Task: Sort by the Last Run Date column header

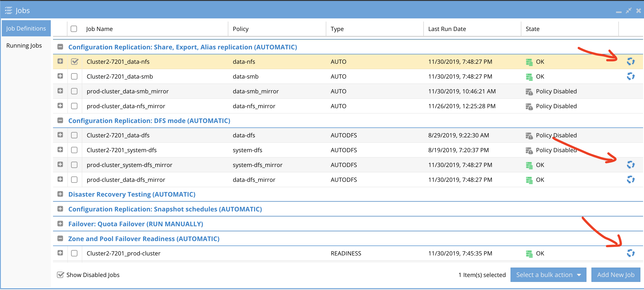Action: click(x=447, y=29)
